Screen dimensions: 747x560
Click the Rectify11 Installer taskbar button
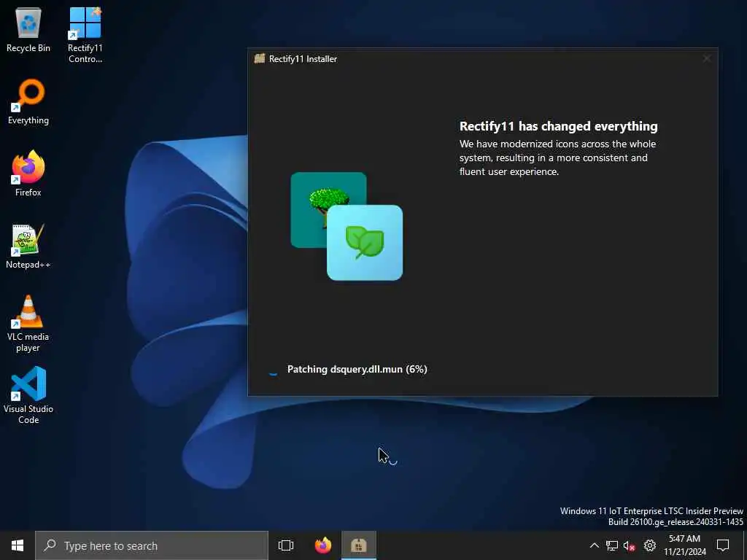(x=359, y=545)
